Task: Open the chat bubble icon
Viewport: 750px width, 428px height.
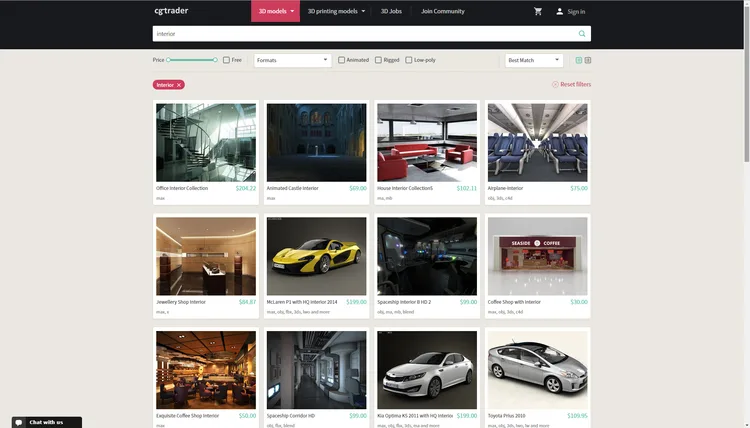Action: pos(19,422)
